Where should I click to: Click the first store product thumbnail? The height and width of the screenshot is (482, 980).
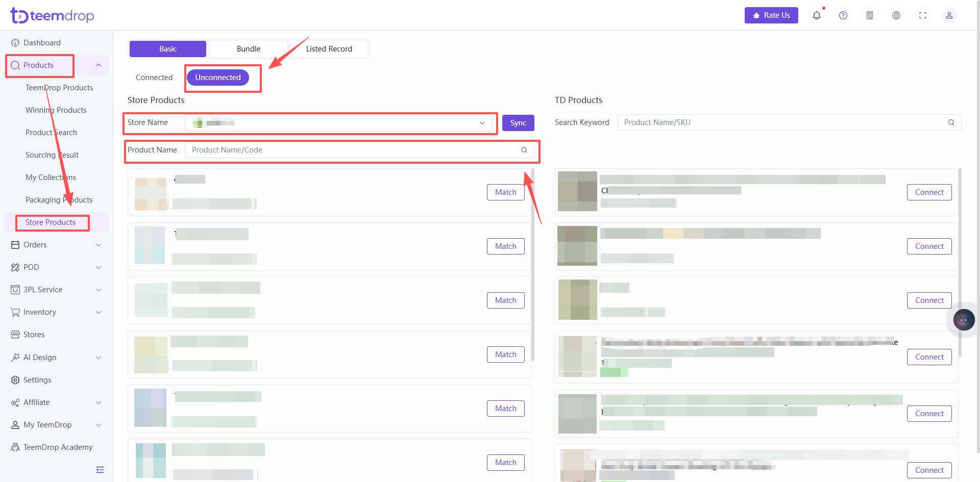click(x=151, y=194)
